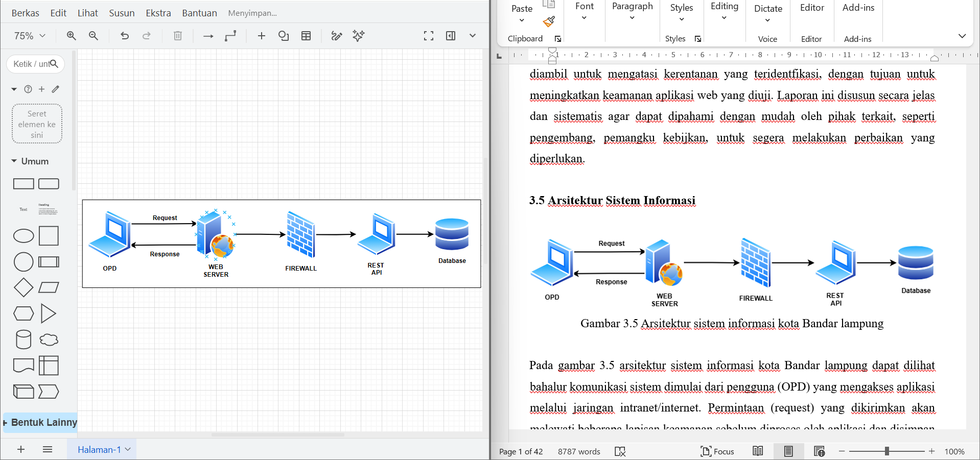Launch the Editor in Word ribbon
The image size is (980, 460).
tap(812, 8)
